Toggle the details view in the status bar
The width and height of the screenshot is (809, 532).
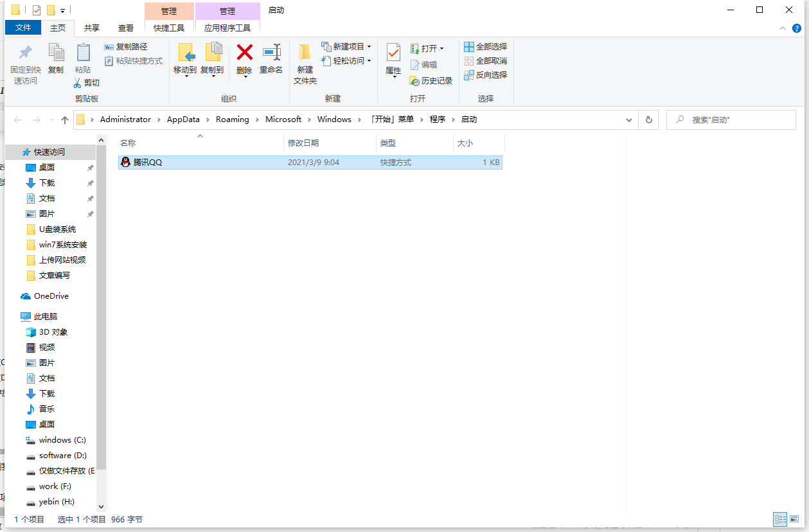click(780, 519)
